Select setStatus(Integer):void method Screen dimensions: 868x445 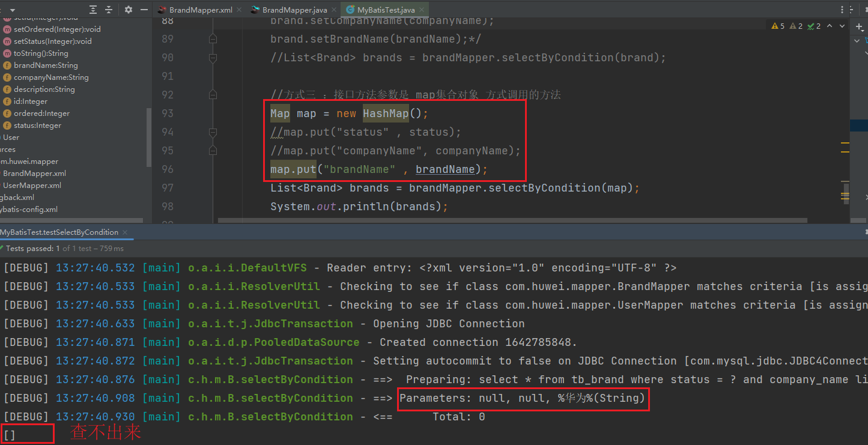53,41
